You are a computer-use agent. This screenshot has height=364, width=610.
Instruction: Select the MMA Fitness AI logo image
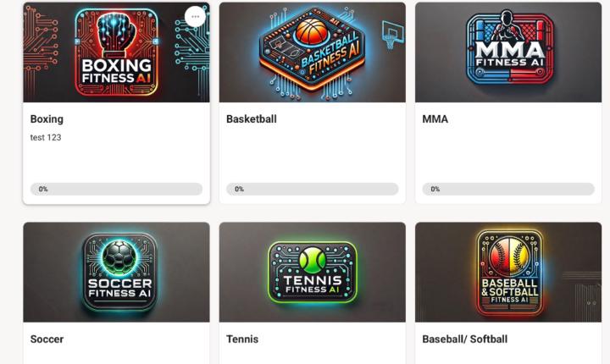click(x=508, y=52)
